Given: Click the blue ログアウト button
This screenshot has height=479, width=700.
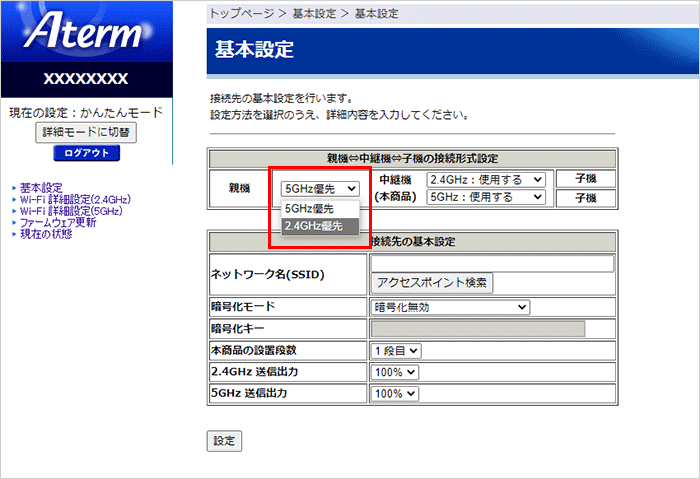Looking at the screenshot, I should coord(86,153).
